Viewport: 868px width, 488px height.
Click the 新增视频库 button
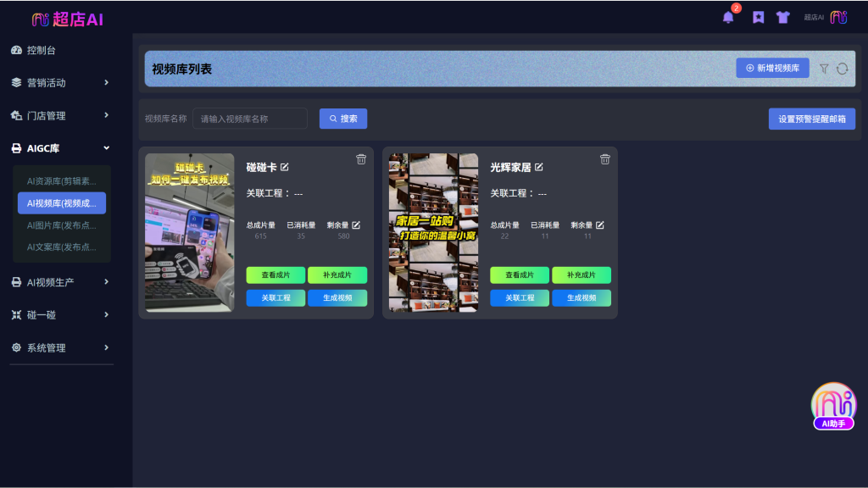click(772, 69)
